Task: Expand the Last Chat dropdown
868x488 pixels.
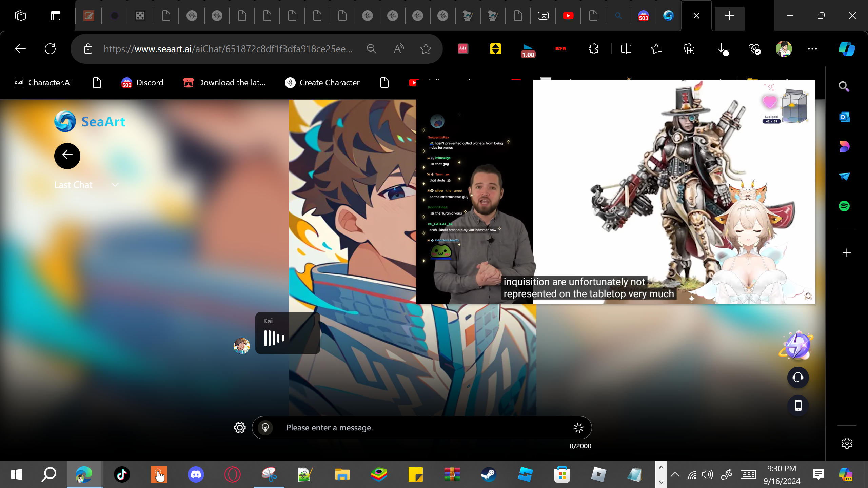Action: [x=86, y=185]
